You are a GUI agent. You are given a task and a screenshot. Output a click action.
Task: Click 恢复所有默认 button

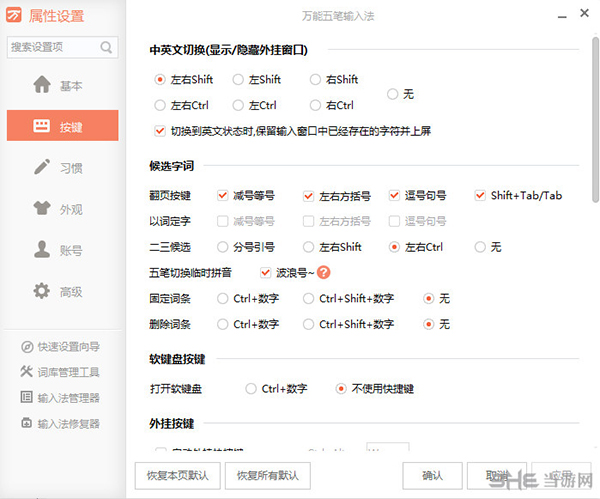coord(267,476)
